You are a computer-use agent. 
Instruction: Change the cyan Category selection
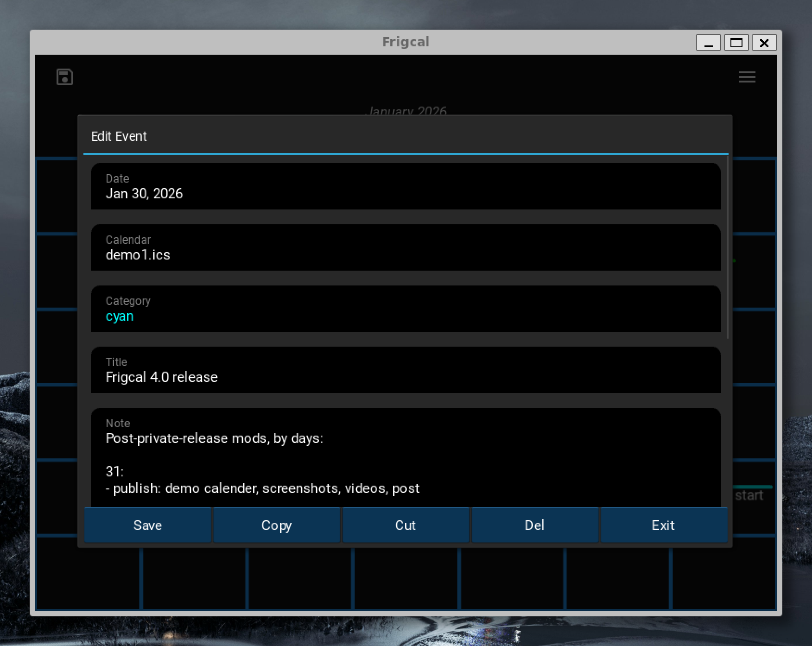tap(406, 309)
